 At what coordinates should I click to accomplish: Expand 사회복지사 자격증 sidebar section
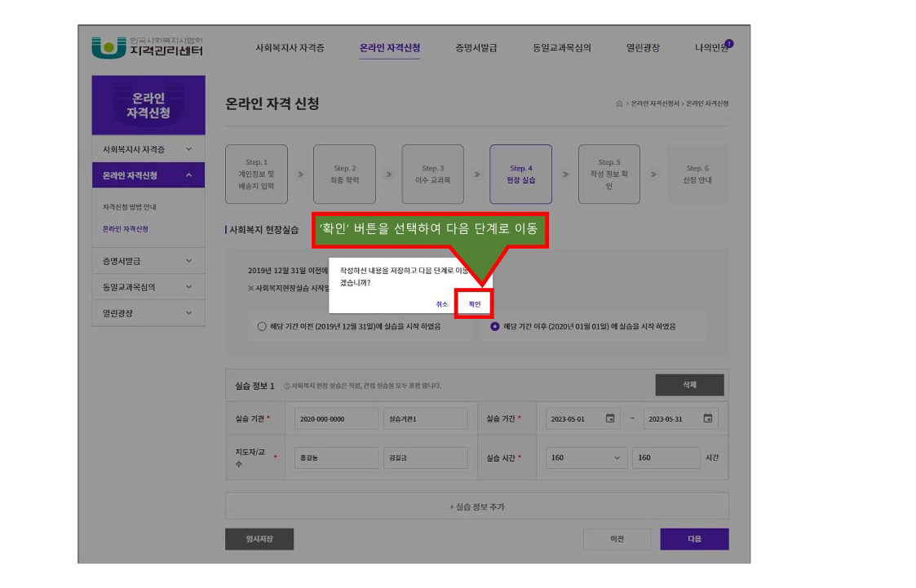[x=148, y=149]
